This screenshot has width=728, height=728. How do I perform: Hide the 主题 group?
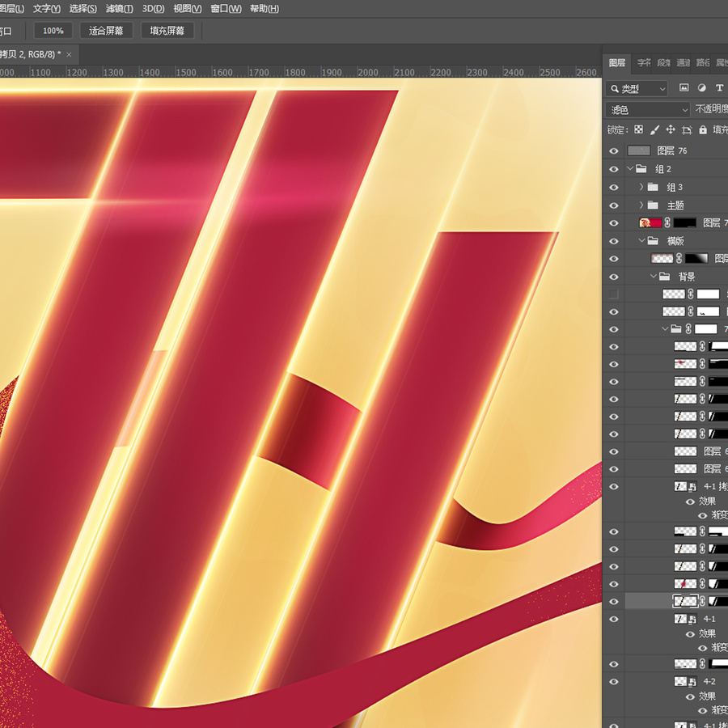tap(614, 205)
